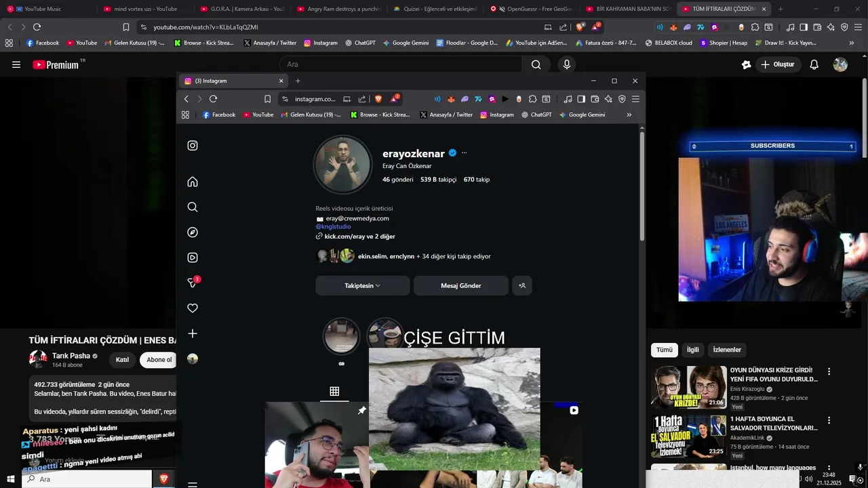Open Instagram messages icon with red badge
This screenshot has height=488, width=868.
(193, 283)
